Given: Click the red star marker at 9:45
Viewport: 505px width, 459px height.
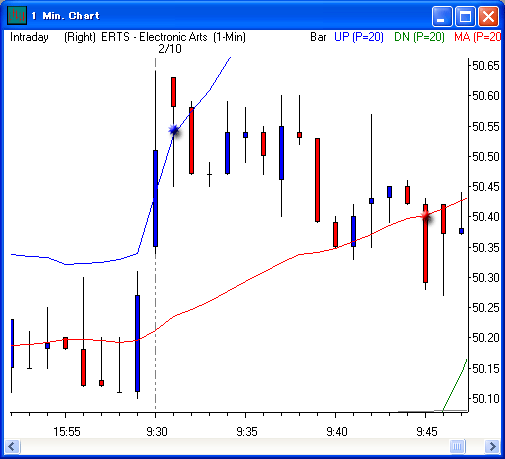Looking at the screenshot, I should pyautogui.click(x=426, y=216).
